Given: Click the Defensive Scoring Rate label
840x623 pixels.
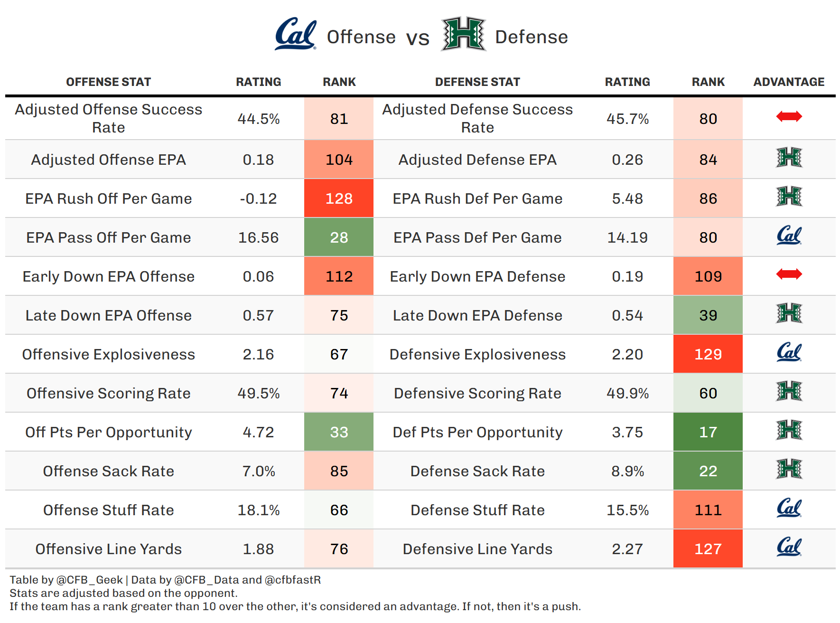Looking at the screenshot, I should click(x=477, y=393).
